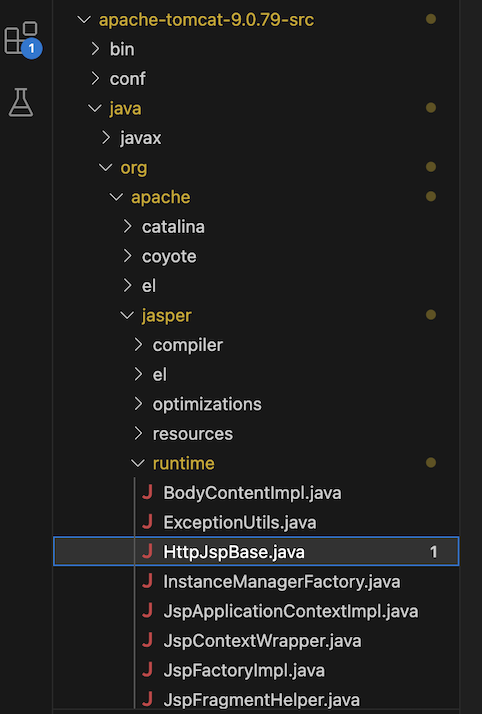Click the Java icon beside ExceptionUtils.java
Screen dimensions: 482x714
(x=147, y=522)
